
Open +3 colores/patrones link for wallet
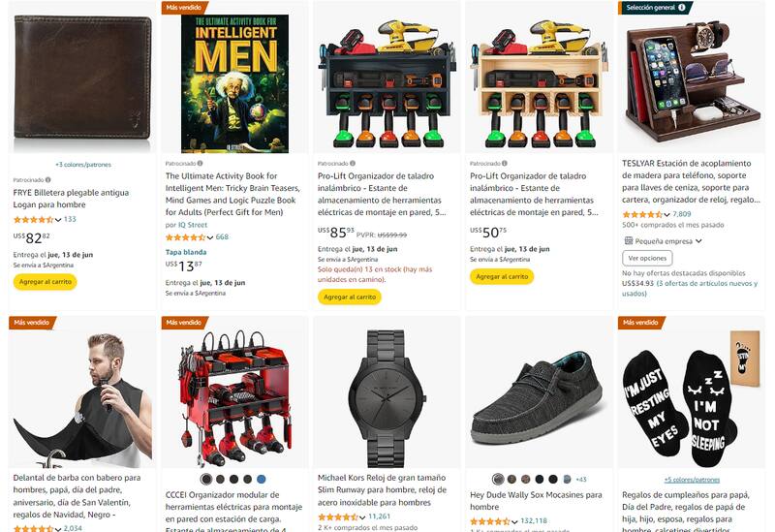[83, 165]
